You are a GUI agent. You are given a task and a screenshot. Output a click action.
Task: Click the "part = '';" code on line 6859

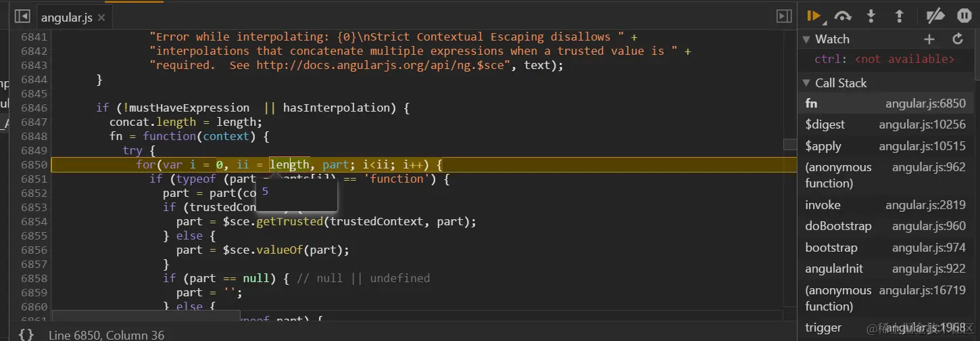[x=209, y=292]
